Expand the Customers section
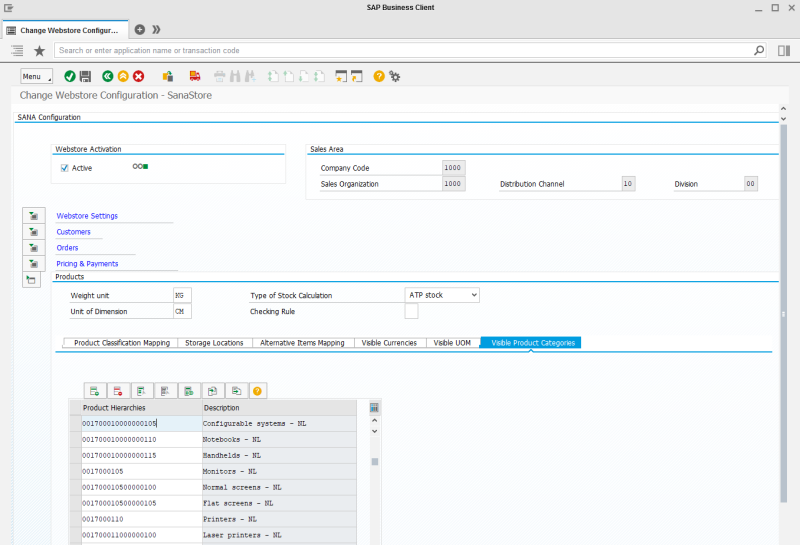800x545 pixels. click(34, 232)
